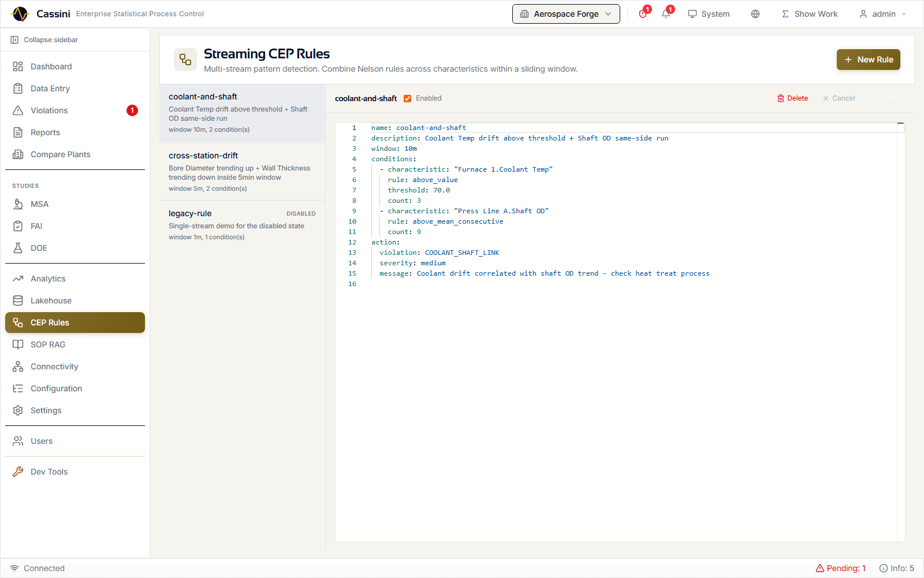Viewport: 924px width, 578px height.
Task: Click the Collapse sidebar icon
Action: [x=14, y=40]
